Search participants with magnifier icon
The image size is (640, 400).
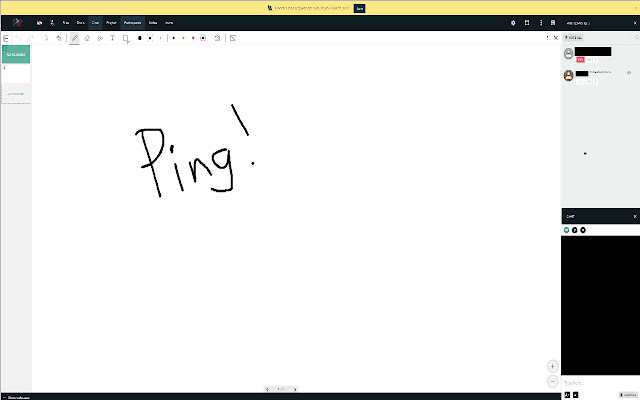(x=636, y=38)
